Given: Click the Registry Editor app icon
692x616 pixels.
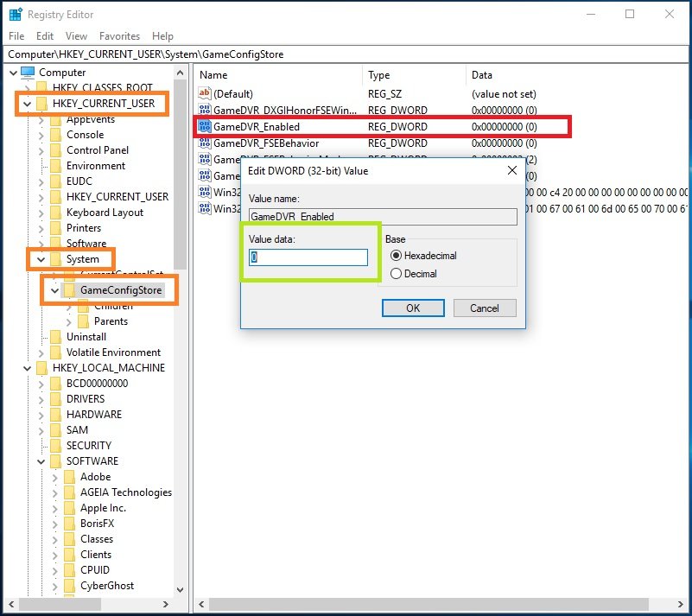Looking at the screenshot, I should point(16,15).
